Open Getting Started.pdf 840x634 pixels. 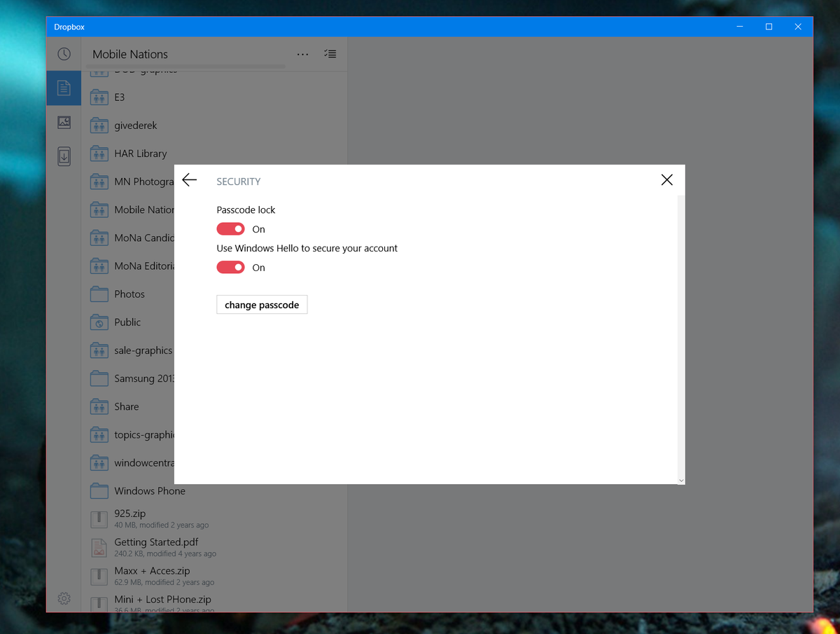coord(155,542)
